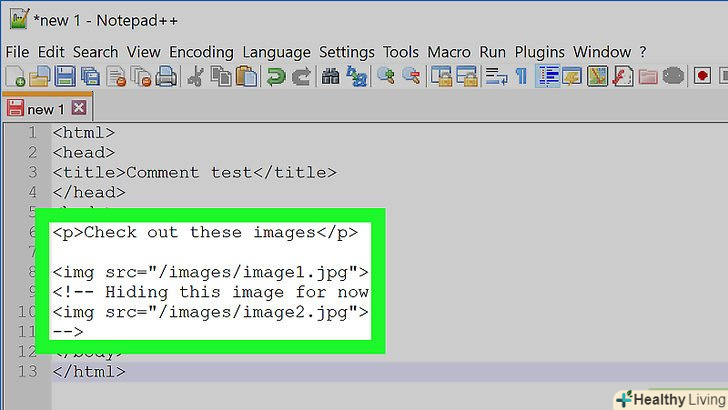Click the Copy icon
728x410 pixels.
[x=221, y=76]
